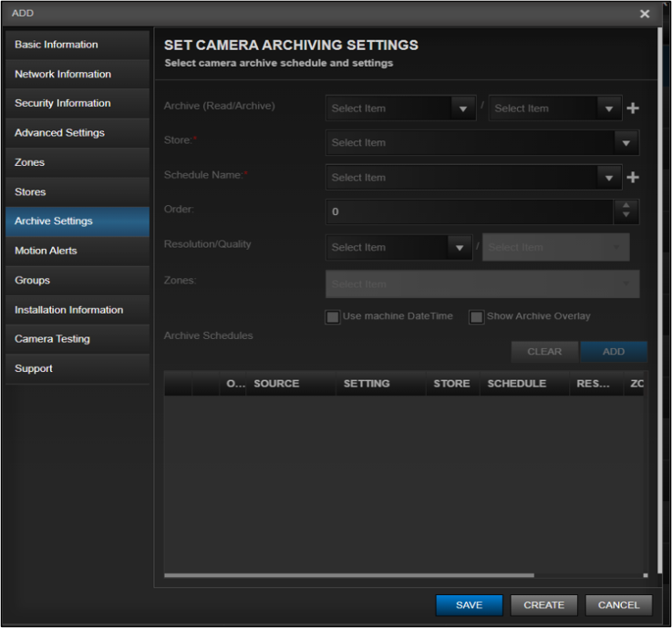Open Groups section
This screenshot has height=628, width=672.
(78, 280)
